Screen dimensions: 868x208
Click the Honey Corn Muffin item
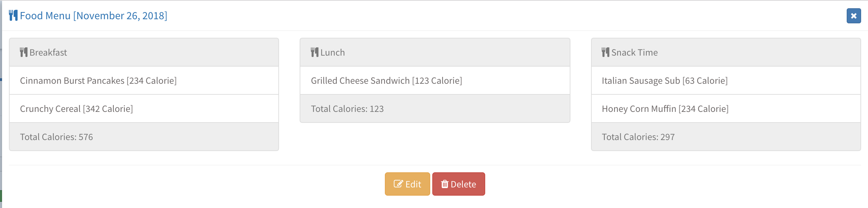[x=665, y=109]
